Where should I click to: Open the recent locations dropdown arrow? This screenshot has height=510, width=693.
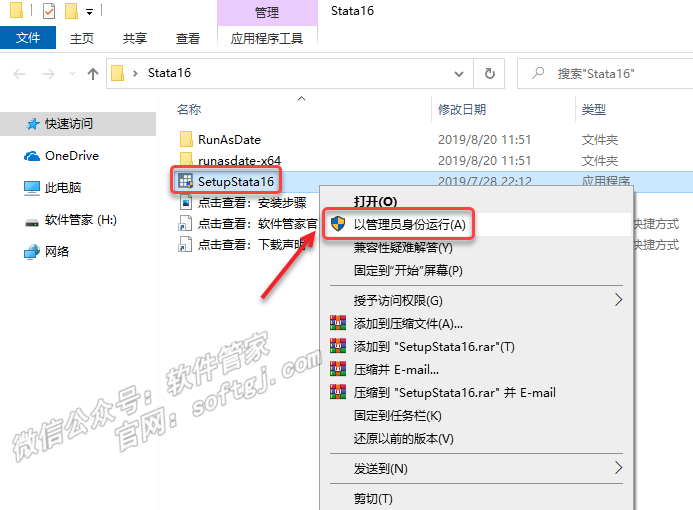pos(72,73)
